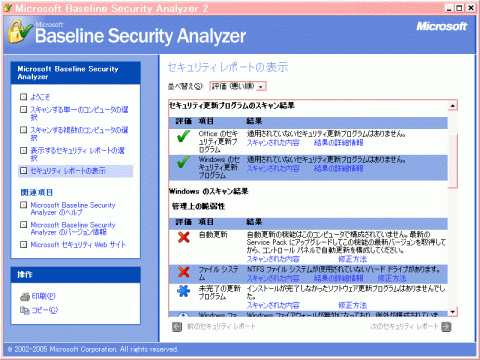Open the ようこそ welcome link
480x360 pixels.
pyautogui.click(x=40, y=97)
